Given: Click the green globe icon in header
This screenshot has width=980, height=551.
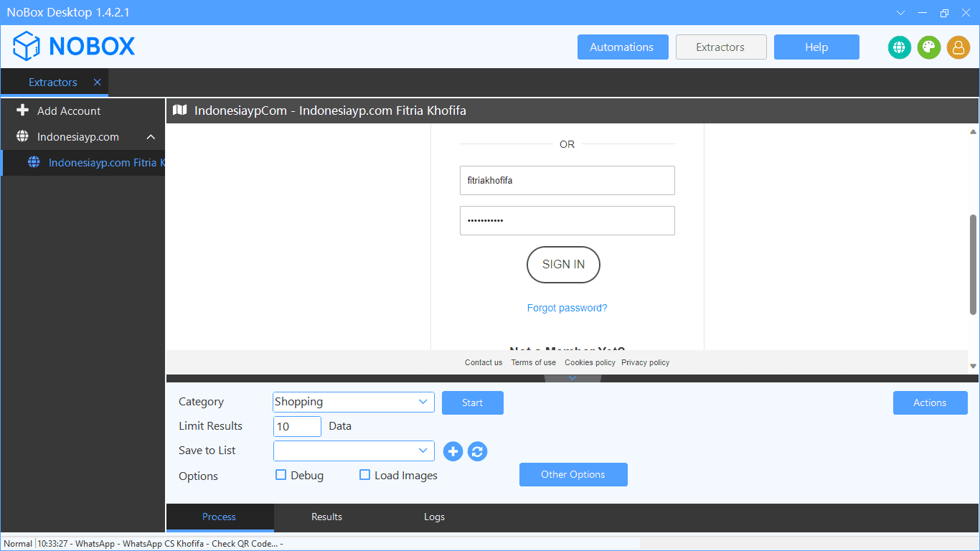Looking at the screenshot, I should pos(899,47).
